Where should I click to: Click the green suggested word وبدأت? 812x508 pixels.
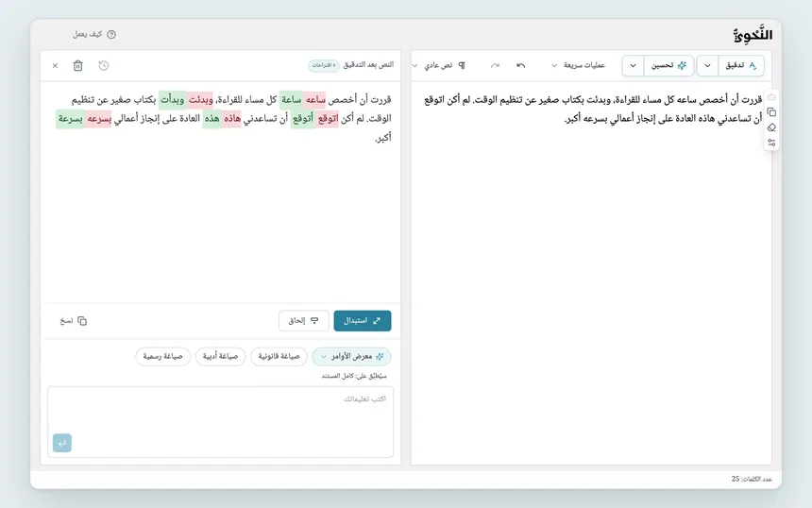pyautogui.click(x=172, y=99)
